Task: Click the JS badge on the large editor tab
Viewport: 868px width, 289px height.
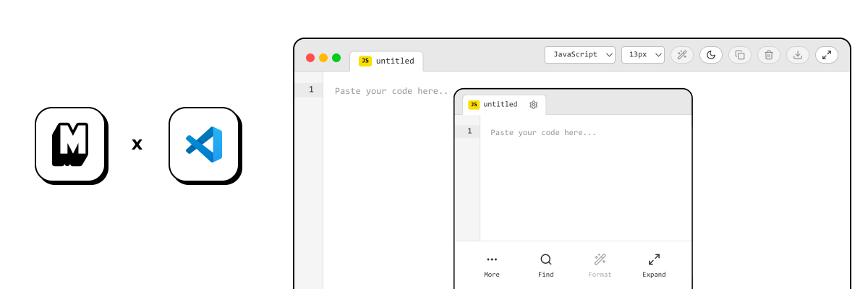Action: pyautogui.click(x=365, y=61)
